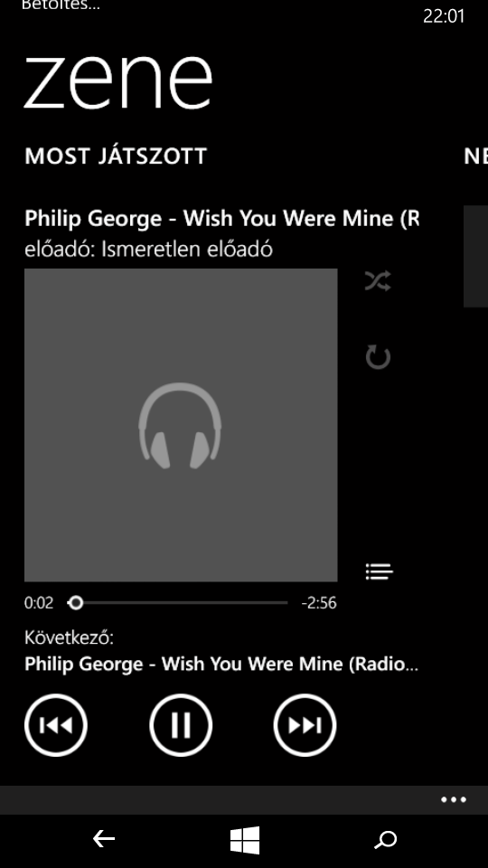Open Start via the Windows logo
Viewport: 488px width, 868px height.
click(245, 840)
